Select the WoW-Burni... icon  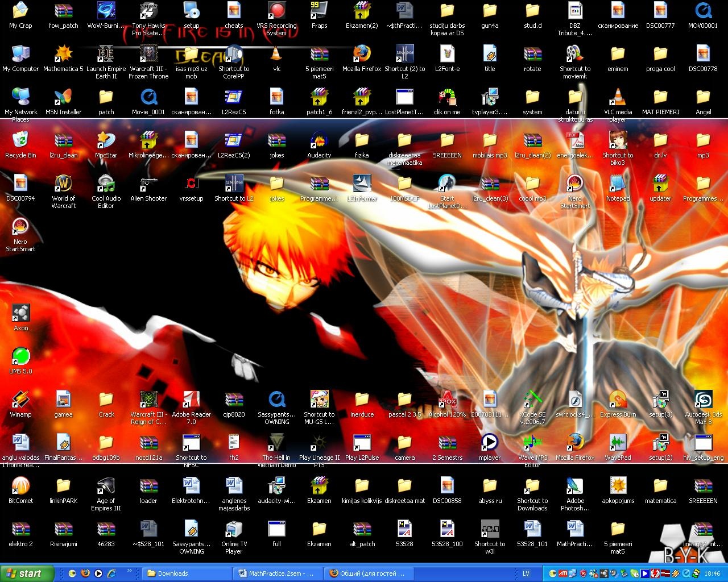(x=106, y=11)
